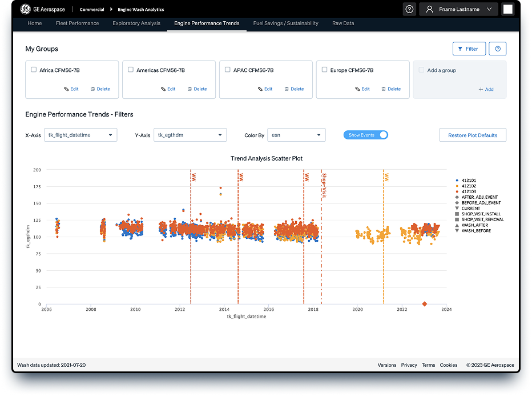Screen dimensions: 532x396
Task: Click Delete on Europe CFM56-7B group
Action: pos(391,89)
